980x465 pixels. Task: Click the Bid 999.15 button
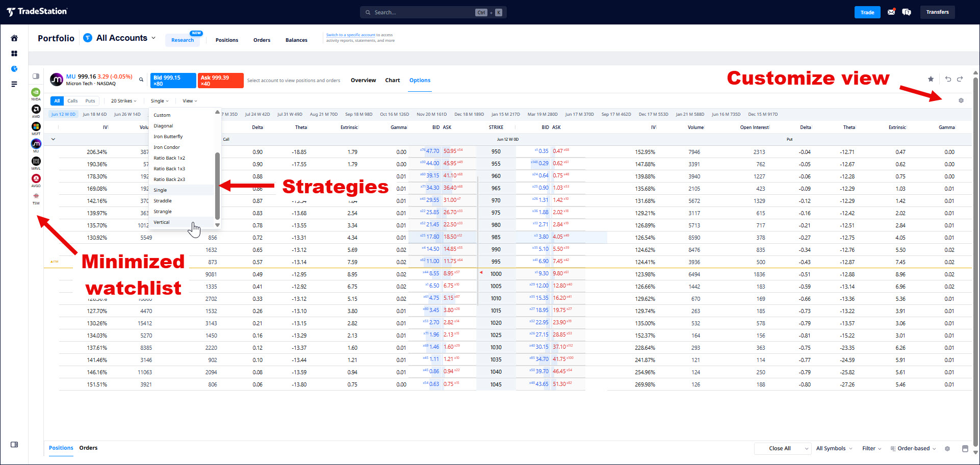tap(173, 81)
